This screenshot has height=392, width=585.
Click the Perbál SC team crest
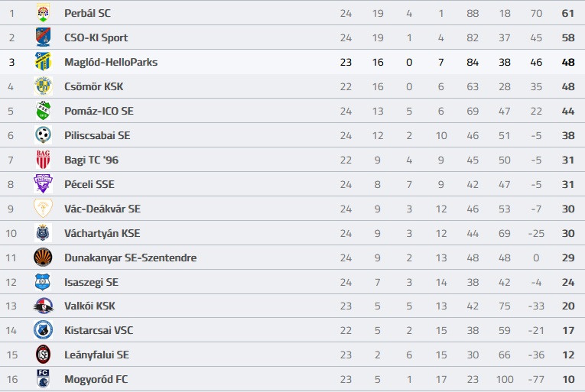43,13
